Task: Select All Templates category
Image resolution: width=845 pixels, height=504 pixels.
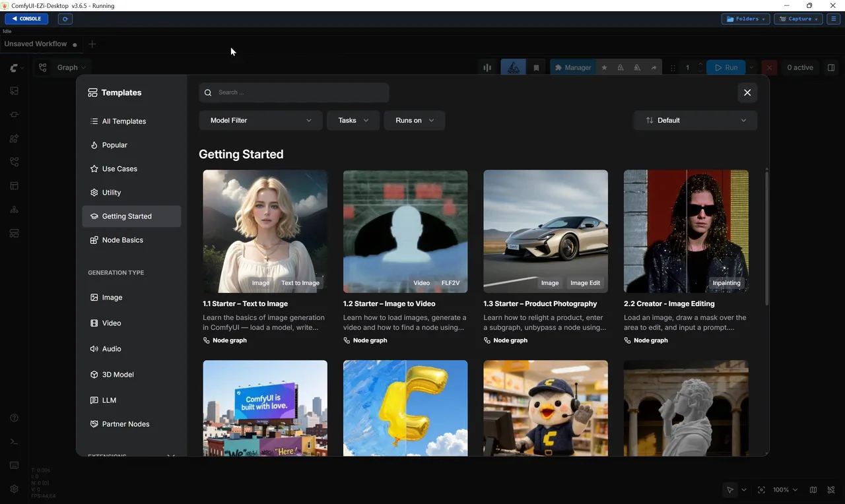Action: (x=131, y=121)
